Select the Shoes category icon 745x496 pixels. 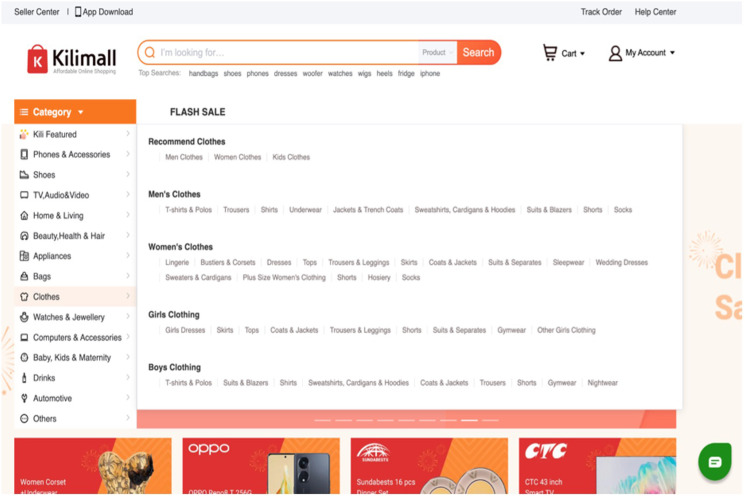pos(24,175)
